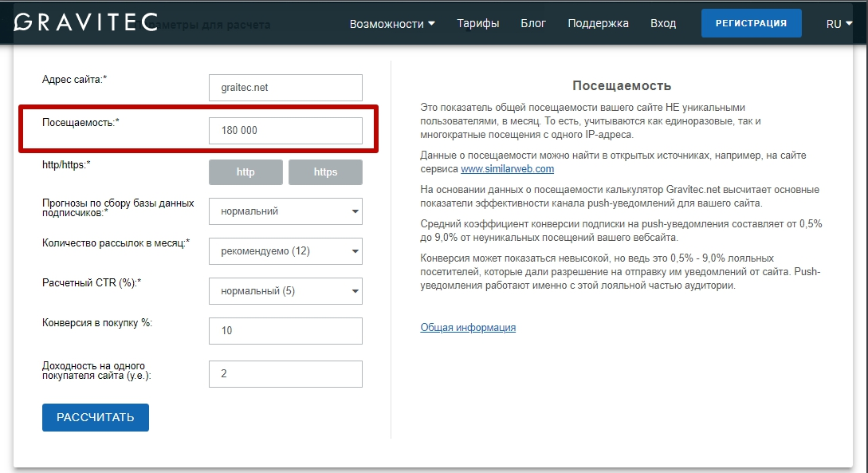Screen dimensions: 868x473
Task: Click the Расчетный CTR (%) label
Action: click(92, 283)
